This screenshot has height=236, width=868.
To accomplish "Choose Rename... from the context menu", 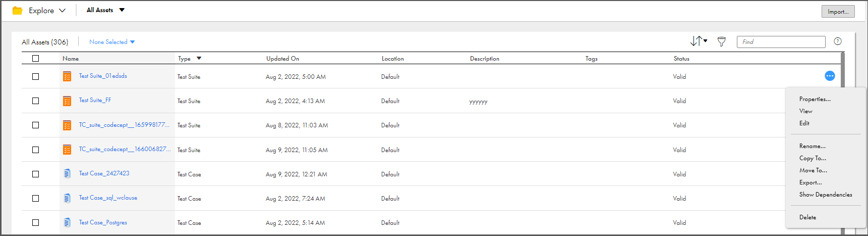I will click(812, 146).
